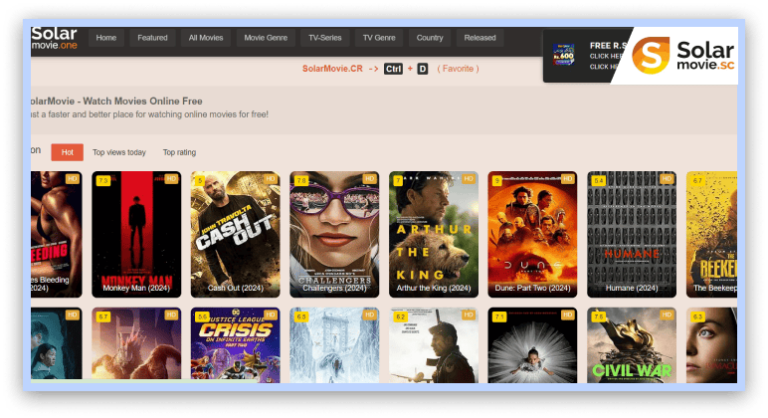Viewport: 768px width, 418px height.
Task: Open the Godzilla and Kong monsters poster
Action: point(136,345)
